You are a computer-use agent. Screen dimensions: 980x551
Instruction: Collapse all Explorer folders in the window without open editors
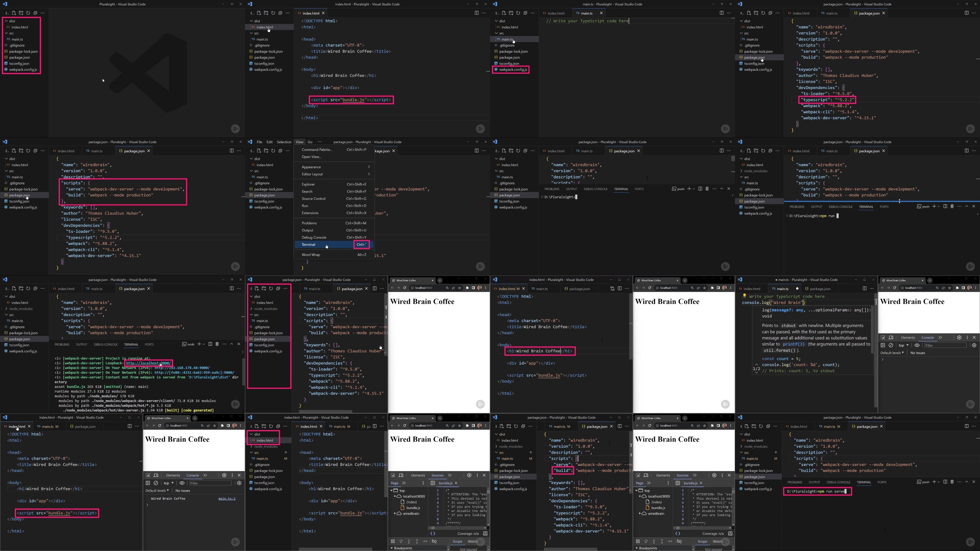click(36, 13)
